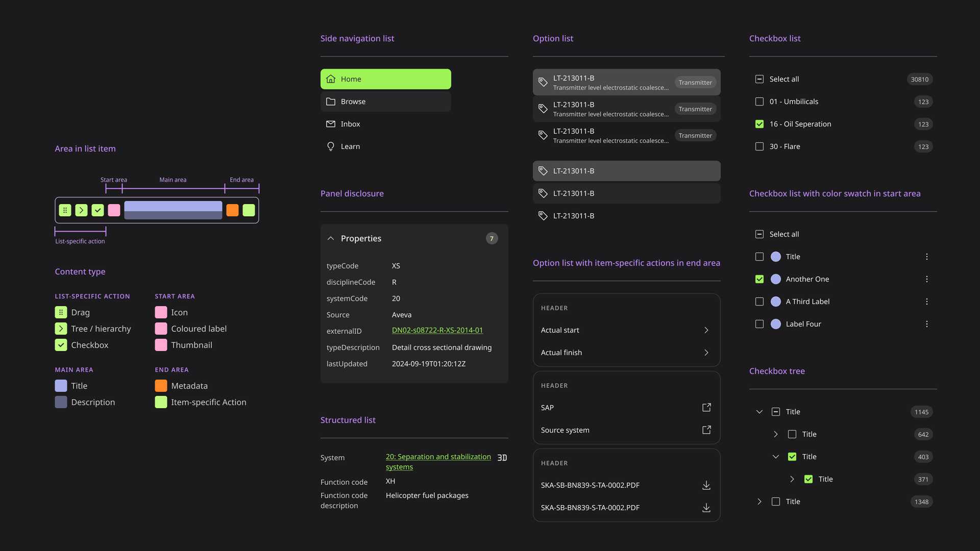Expand the Title node with 1348 badge
The height and width of the screenshot is (551, 980).
click(759, 502)
